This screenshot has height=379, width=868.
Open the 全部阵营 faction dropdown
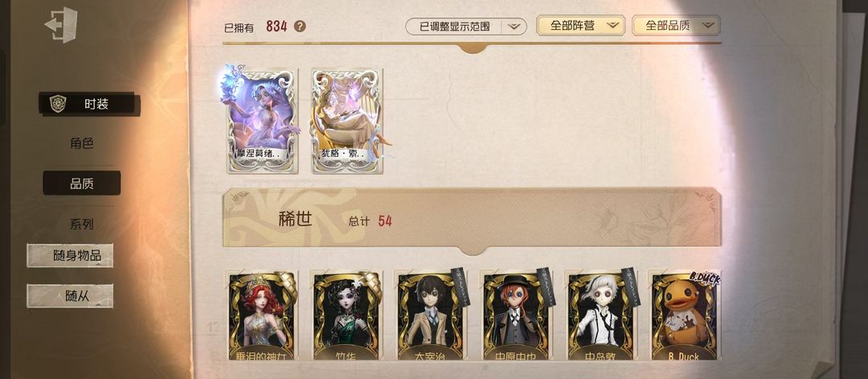(x=580, y=26)
